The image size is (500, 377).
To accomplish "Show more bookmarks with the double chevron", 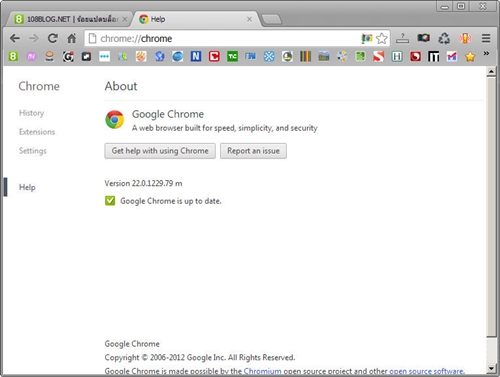I will pyautogui.click(x=486, y=53).
